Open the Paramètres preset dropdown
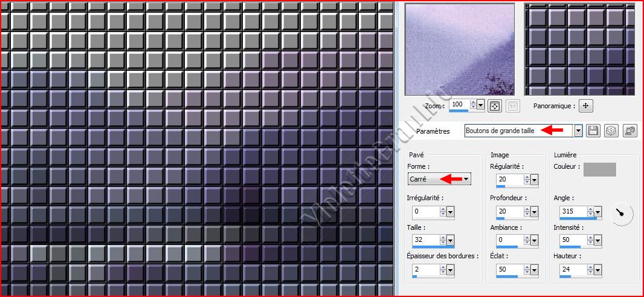Viewport: 644px width, 297px height. coord(578,131)
